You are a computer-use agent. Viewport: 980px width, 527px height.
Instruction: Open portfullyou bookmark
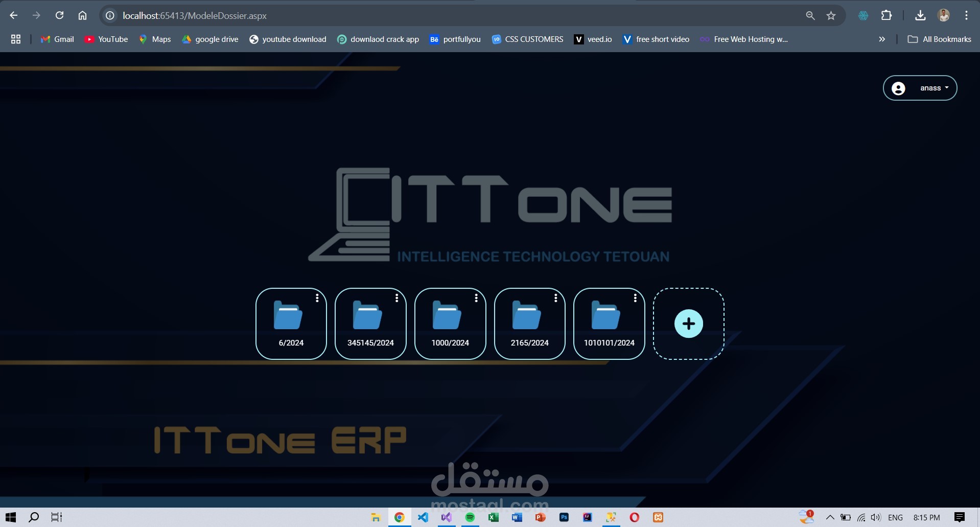tap(455, 39)
